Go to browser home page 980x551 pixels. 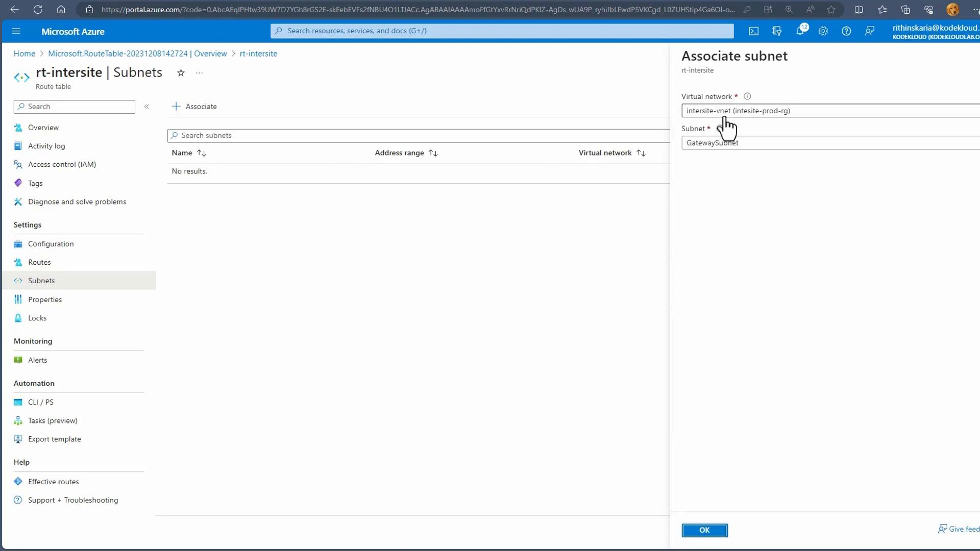(61, 9)
